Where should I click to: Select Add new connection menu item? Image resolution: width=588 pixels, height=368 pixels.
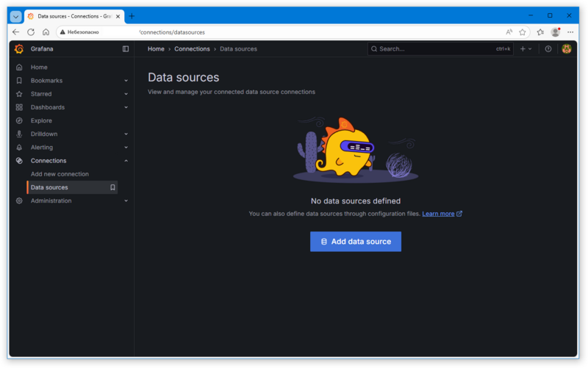tap(60, 174)
